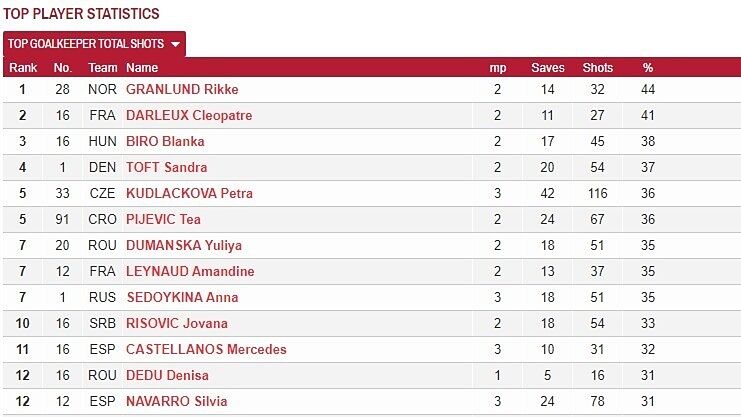Click SEDOYKINA Anna name

(x=182, y=297)
